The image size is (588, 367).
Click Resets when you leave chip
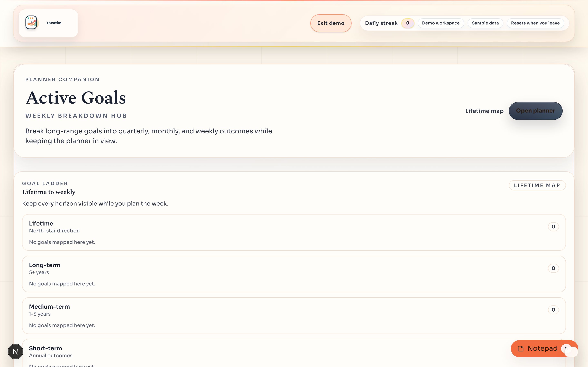click(x=535, y=23)
